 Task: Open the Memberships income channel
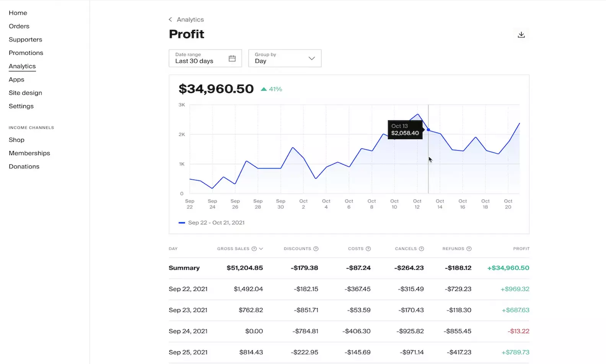tap(29, 153)
